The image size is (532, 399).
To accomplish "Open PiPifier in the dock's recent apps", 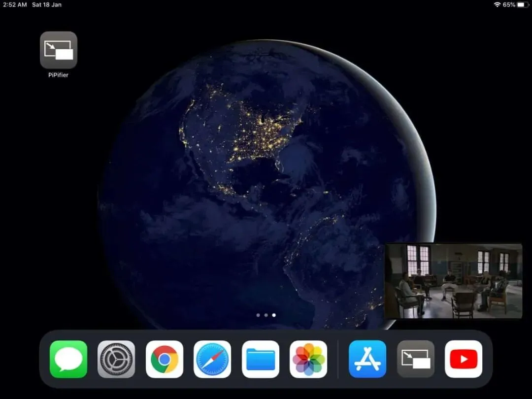I will [x=416, y=359].
